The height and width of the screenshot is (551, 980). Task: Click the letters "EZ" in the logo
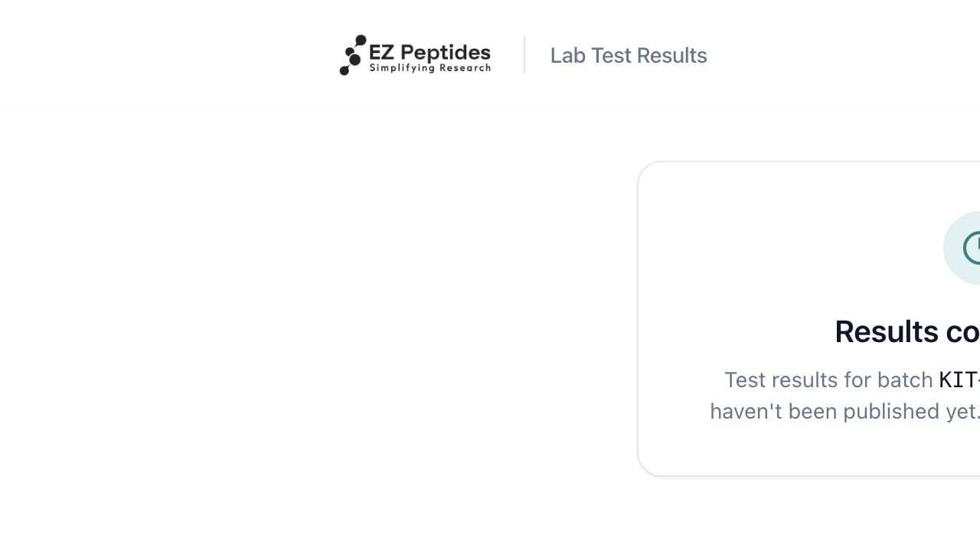click(x=381, y=52)
